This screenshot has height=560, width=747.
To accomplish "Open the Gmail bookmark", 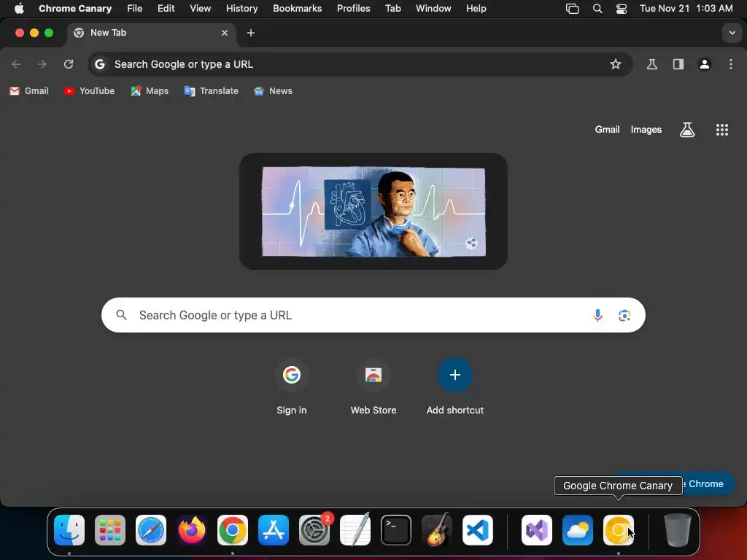I will pyautogui.click(x=29, y=91).
